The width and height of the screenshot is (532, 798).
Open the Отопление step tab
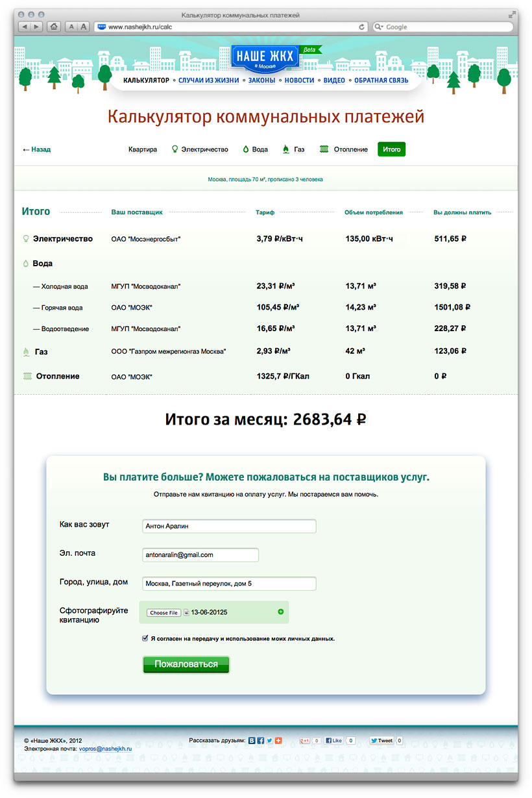(344, 149)
